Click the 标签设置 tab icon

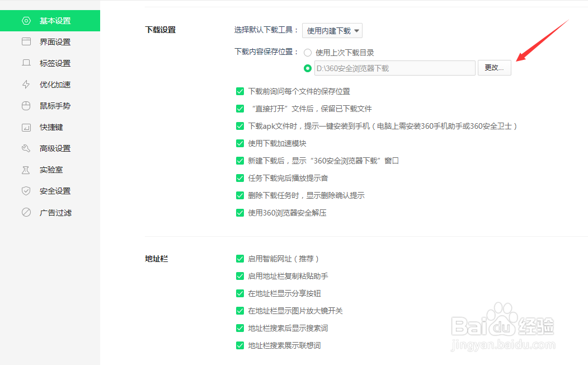coord(26,63)
